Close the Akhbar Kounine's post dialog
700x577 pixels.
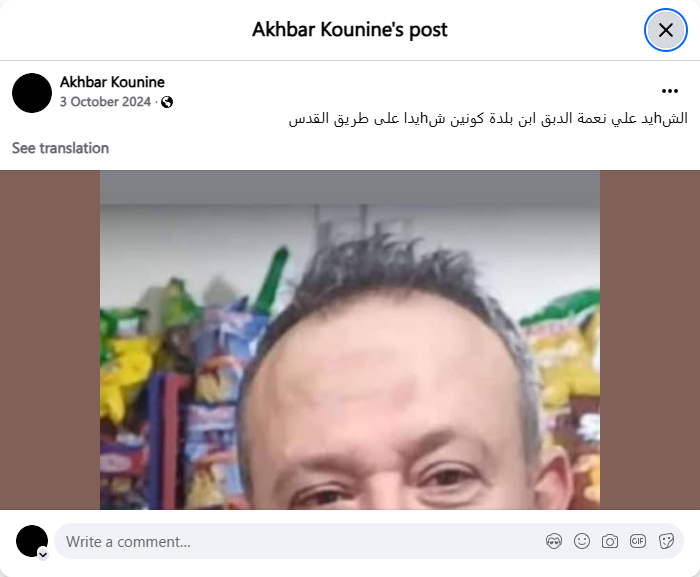tap(666, 30)
